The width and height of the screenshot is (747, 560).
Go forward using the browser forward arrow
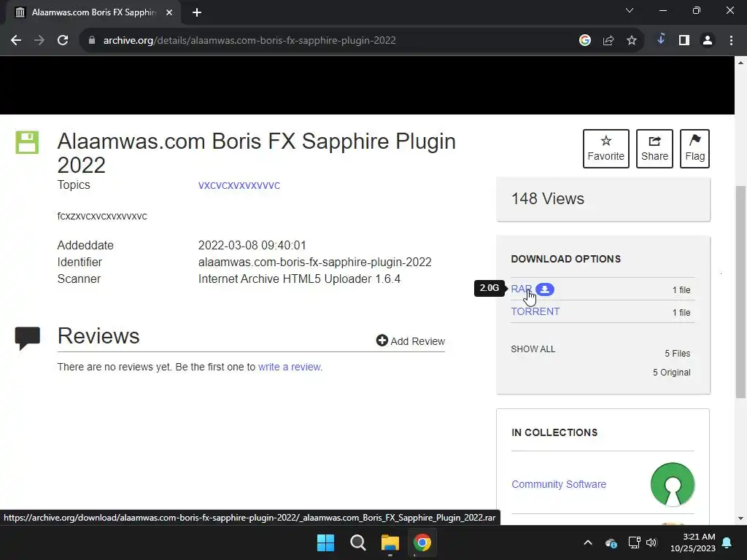point(39,41)
